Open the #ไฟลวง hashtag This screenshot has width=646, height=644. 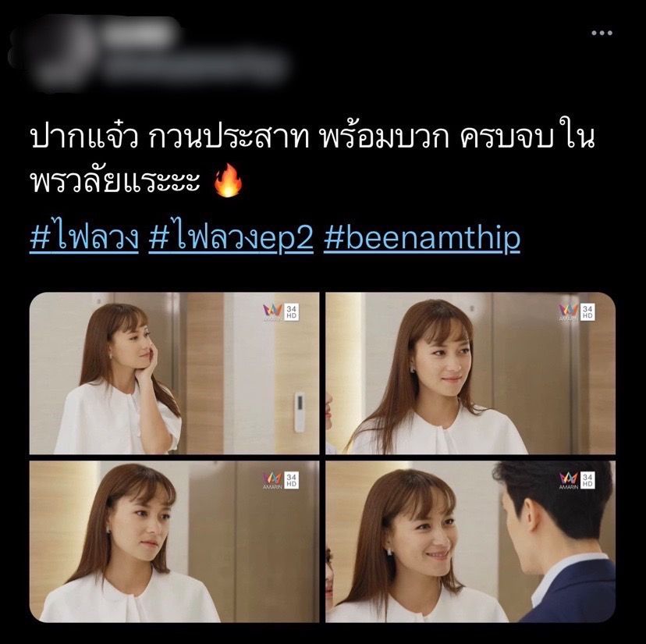point(84,238)
